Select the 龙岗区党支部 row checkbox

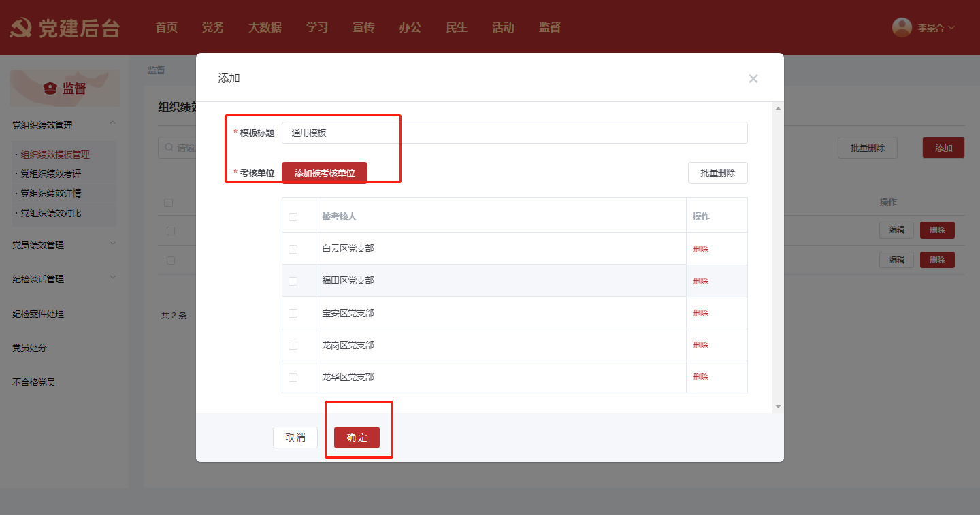point(293,346)
